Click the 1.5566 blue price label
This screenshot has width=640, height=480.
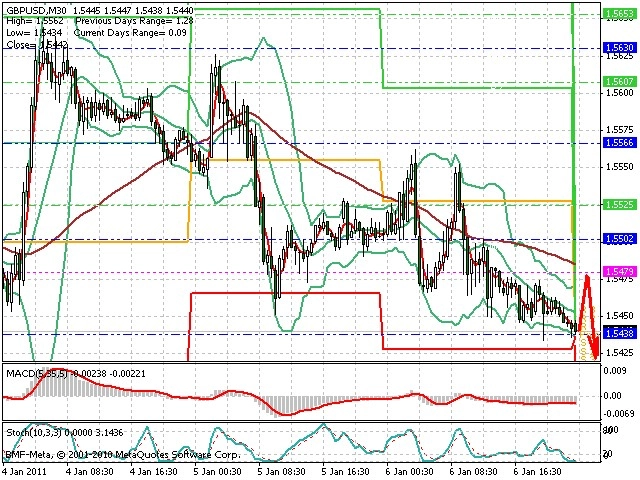(x=619, y=142)
